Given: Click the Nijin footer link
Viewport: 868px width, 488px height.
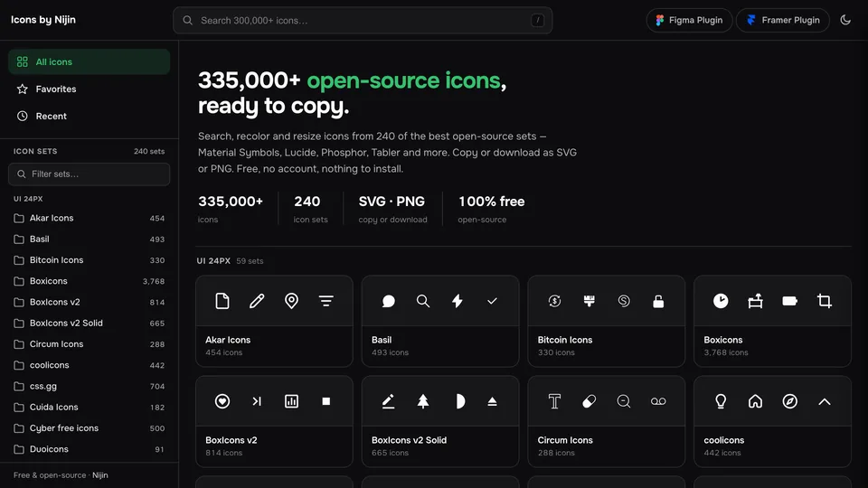Looking at the screenshot, I should [99, 475].
